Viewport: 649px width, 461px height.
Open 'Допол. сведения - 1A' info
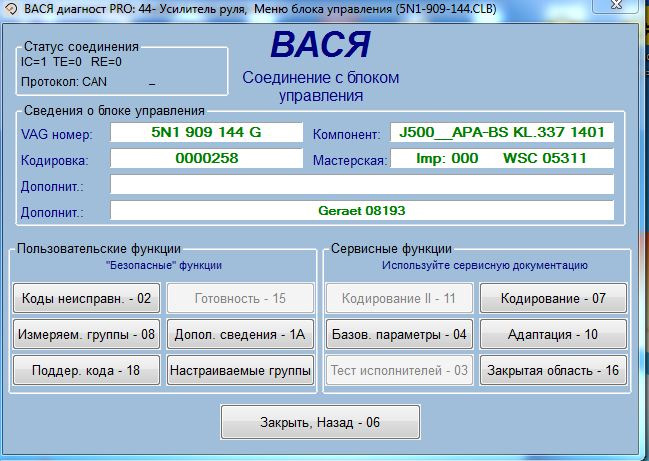pos(240,334)
